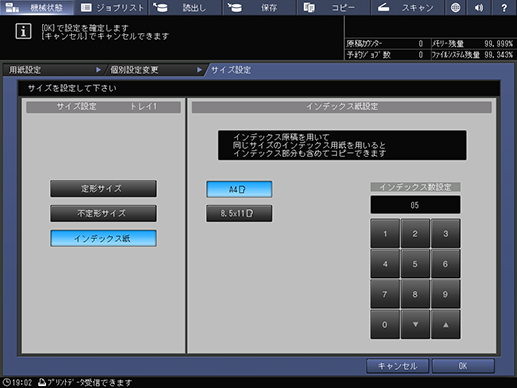Click the printer status icon in status bar

(x=42, y=382)
